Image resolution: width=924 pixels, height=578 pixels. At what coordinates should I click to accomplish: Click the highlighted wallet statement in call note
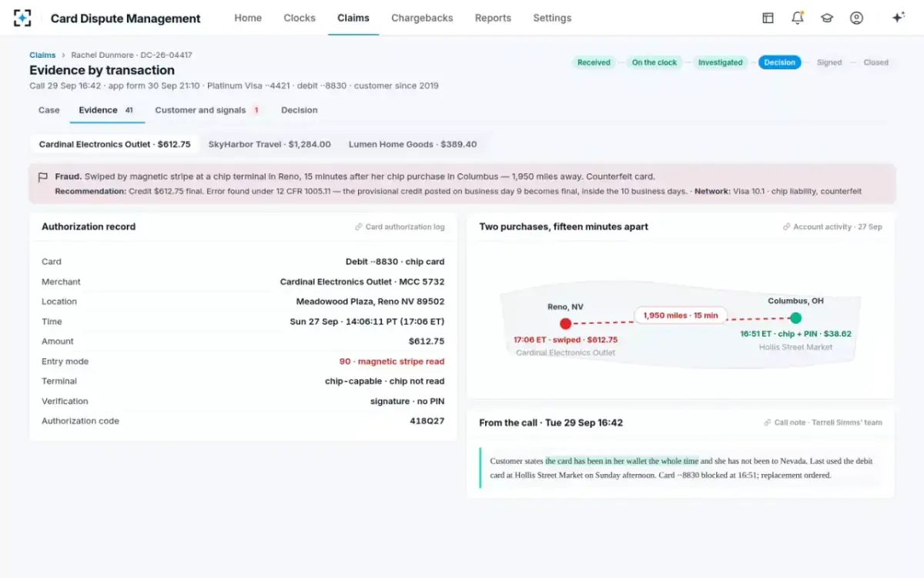click(622, 461)
